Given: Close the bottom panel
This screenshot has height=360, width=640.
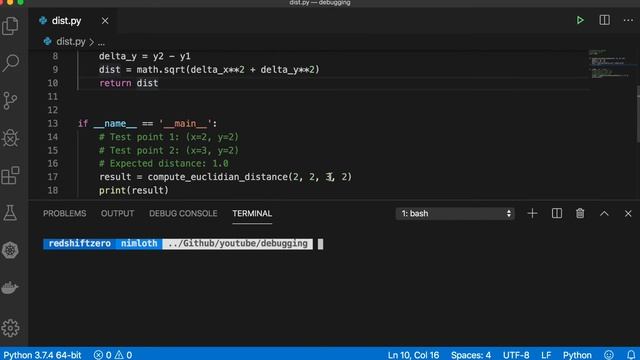Looking at the screenshot, I should [628, 213].
